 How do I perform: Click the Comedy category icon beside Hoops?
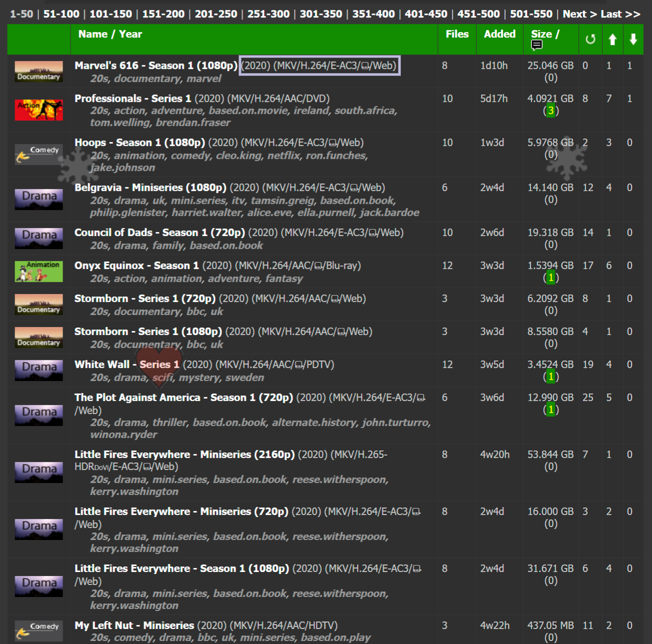pos(38,154)
